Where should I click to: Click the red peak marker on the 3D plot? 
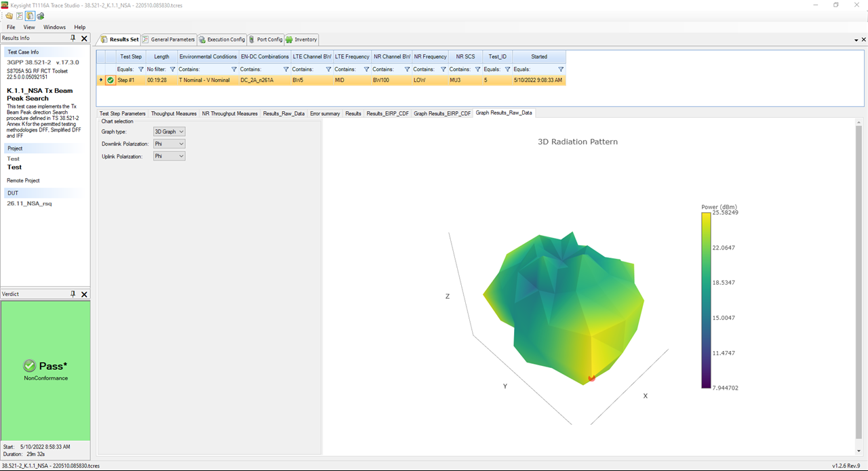tap(591, 378)
